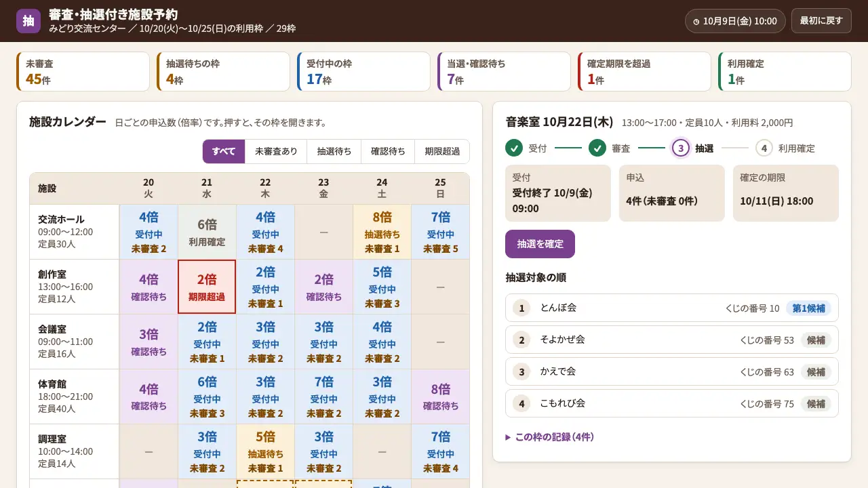
Task: Select the すべて filter tab
Action: [224, 152]
